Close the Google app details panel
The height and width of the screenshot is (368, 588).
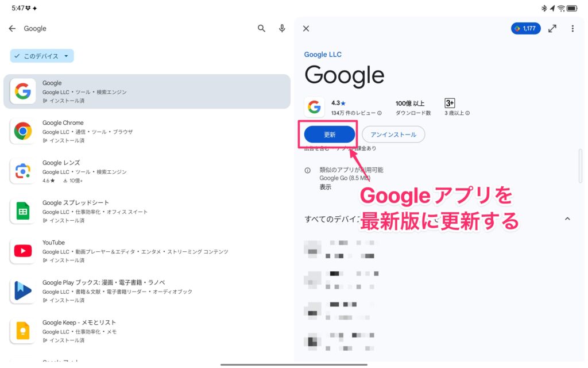tap(306, 29)
